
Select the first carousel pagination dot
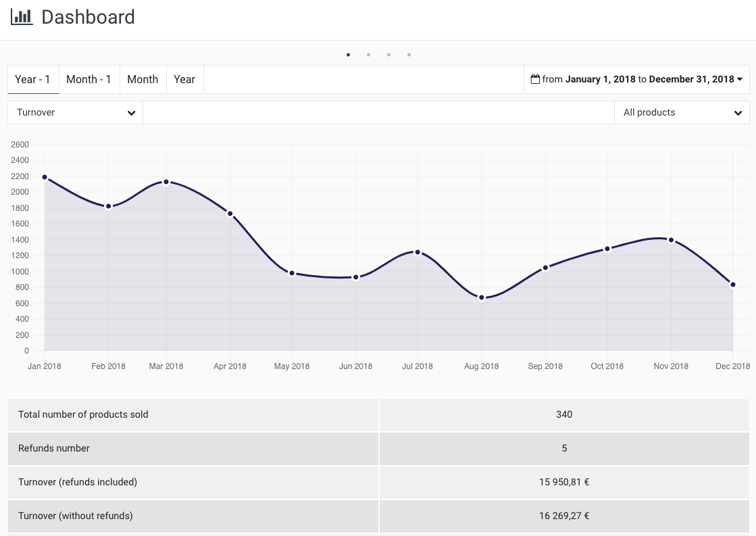[x=348, y=55]
